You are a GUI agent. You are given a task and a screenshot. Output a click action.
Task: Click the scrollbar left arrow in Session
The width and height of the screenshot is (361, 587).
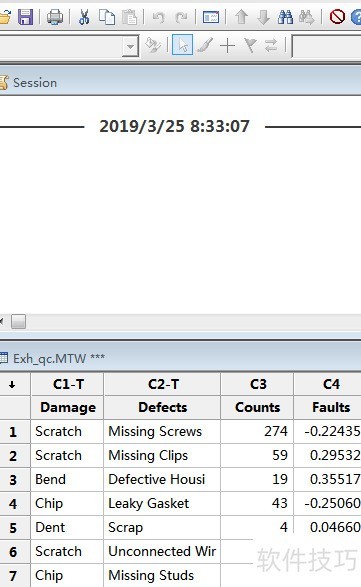(x=2, y=322)
